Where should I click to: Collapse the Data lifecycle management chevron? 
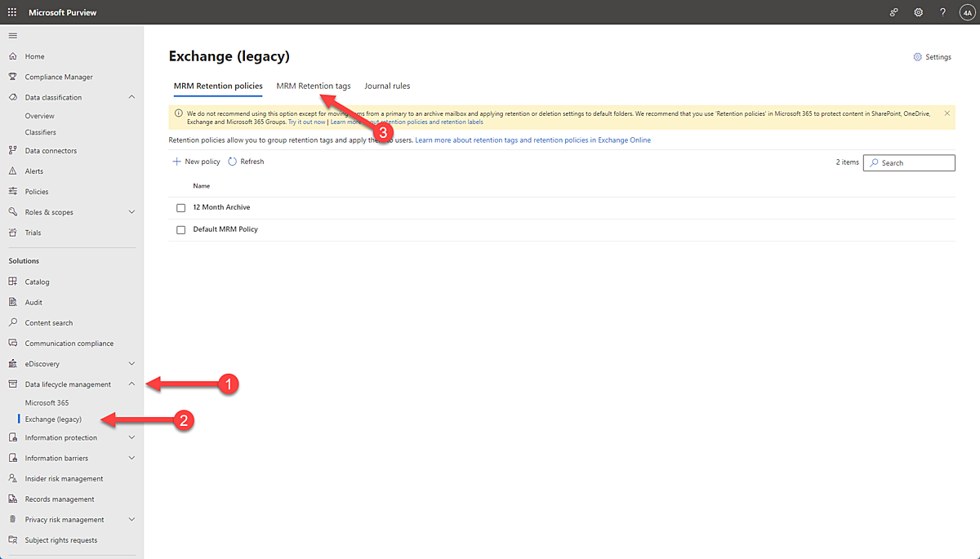(132, 384)
